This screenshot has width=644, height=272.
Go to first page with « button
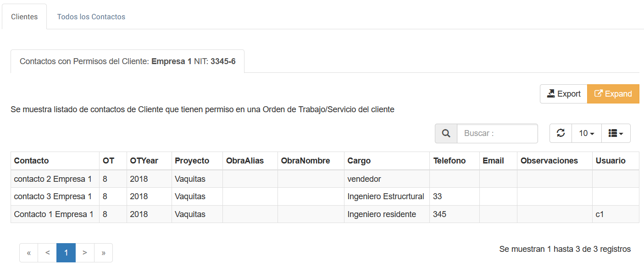(x=29, y=253)
